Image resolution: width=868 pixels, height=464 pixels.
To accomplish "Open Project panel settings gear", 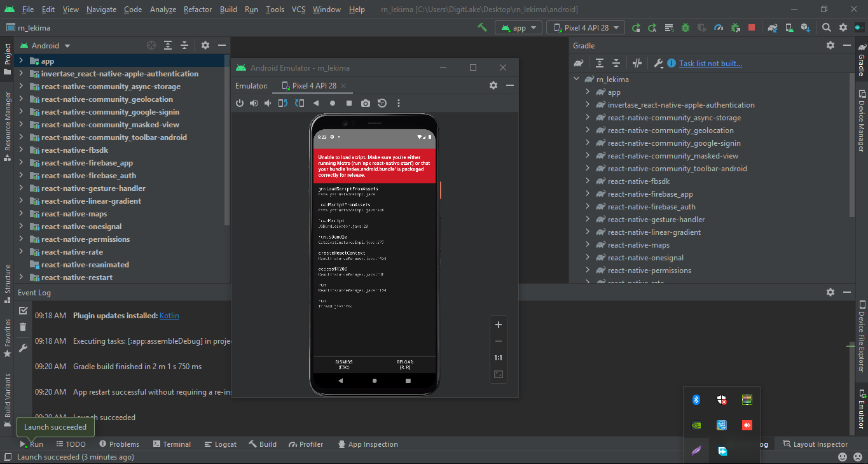I will tap(205, 45).
